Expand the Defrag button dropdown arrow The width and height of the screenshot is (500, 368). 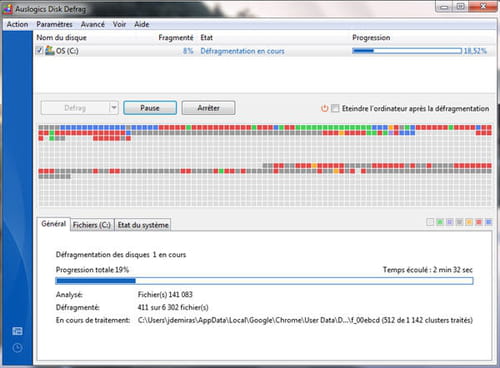click(x=114, y=108)
